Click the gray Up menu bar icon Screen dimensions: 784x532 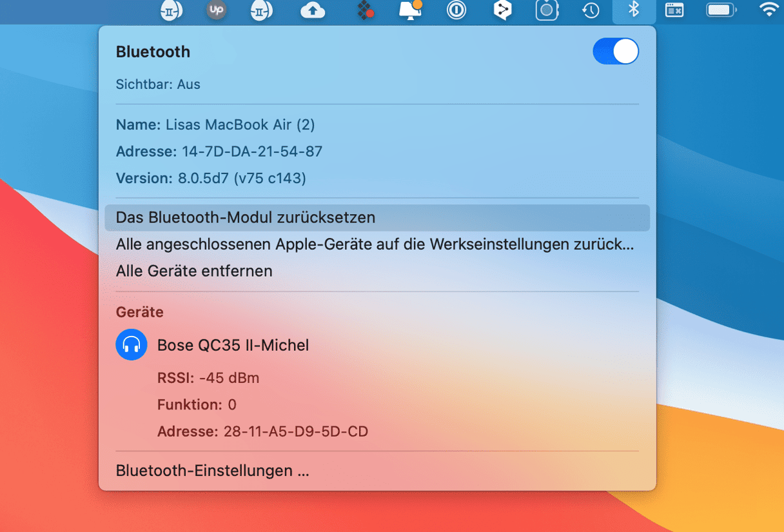tap(216, 10)
